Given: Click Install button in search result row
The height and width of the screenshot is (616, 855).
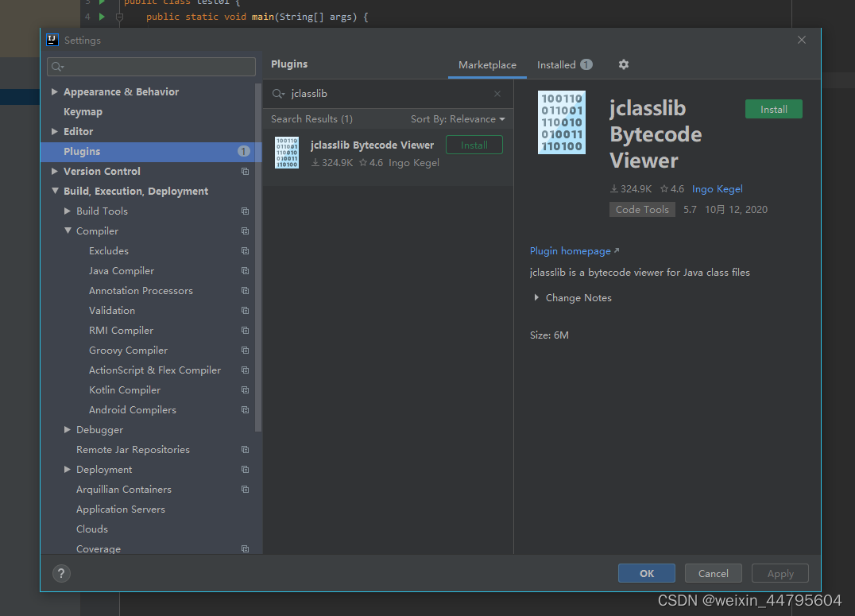Looking at the screenshot, I should coord(474,145).
